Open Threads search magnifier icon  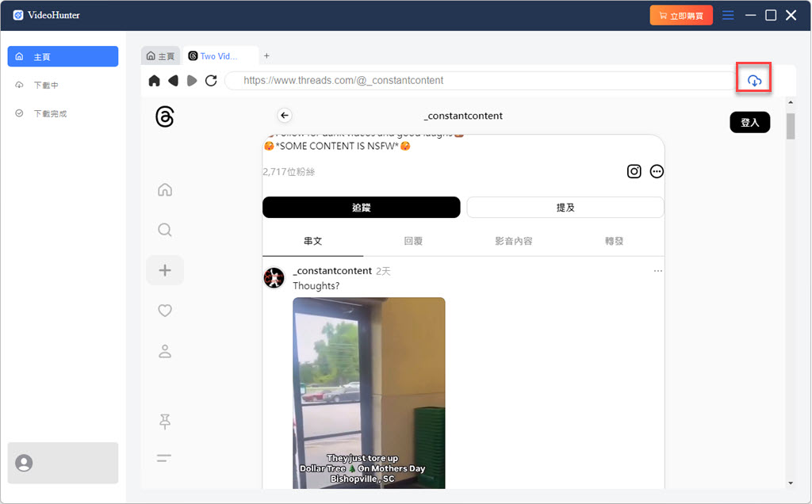165,230
